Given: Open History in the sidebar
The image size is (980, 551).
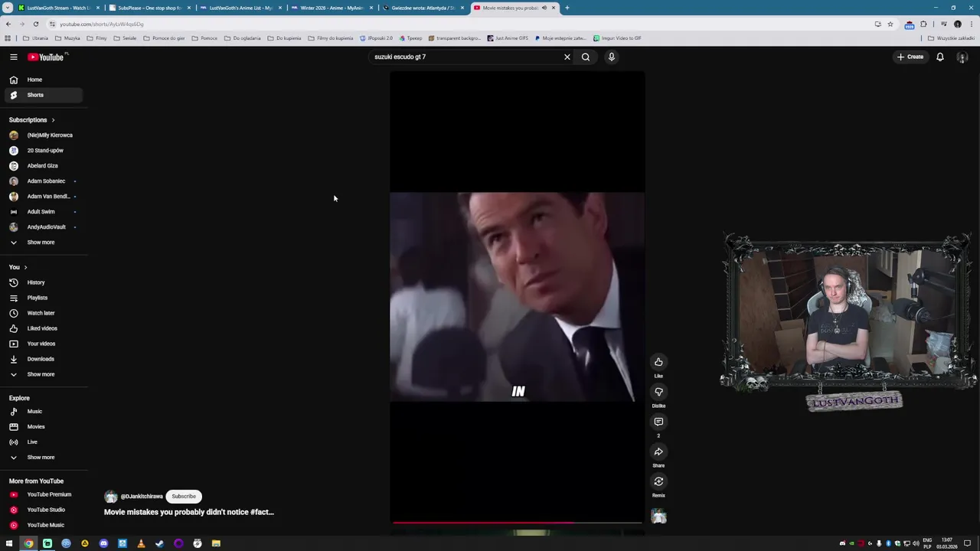Looking at the screenshot, I should [44, 282].
